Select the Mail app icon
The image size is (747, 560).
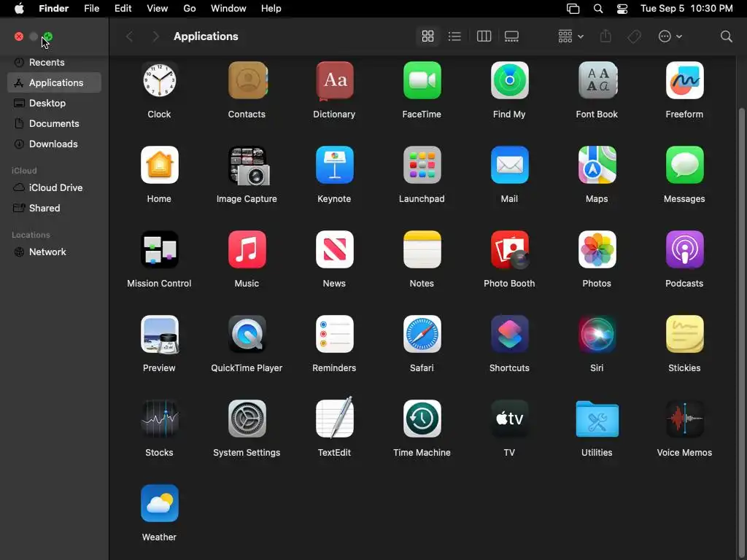509,165
